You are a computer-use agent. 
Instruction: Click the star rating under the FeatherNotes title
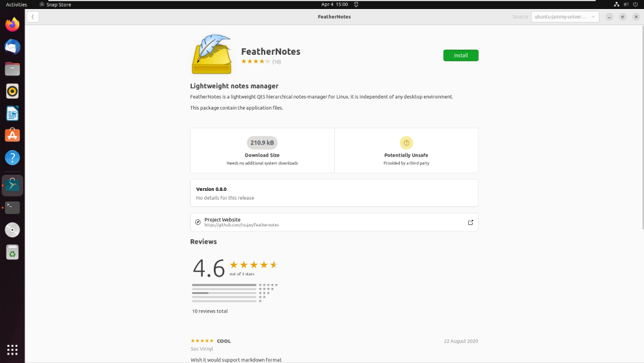click(x=256, y=62)
